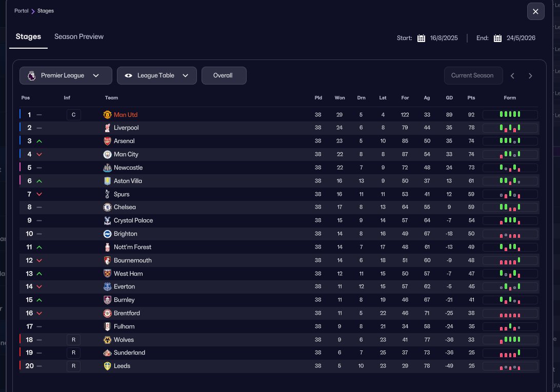Image resolution: width=560 pixels, height=392 pixels.
Task: Click the Chelsea club badge icon
Action: pyautogui.click(x=107, y=207)
